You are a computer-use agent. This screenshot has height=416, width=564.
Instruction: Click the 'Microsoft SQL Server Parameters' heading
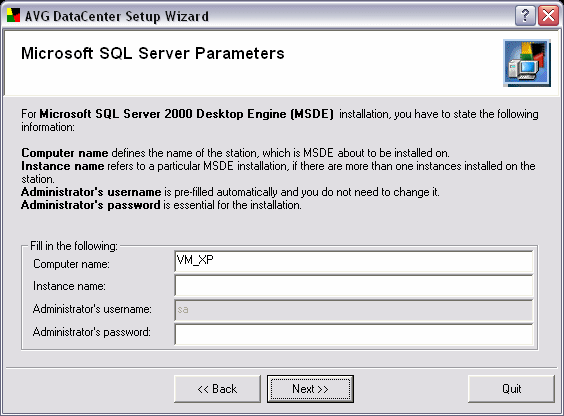[153, 53]
